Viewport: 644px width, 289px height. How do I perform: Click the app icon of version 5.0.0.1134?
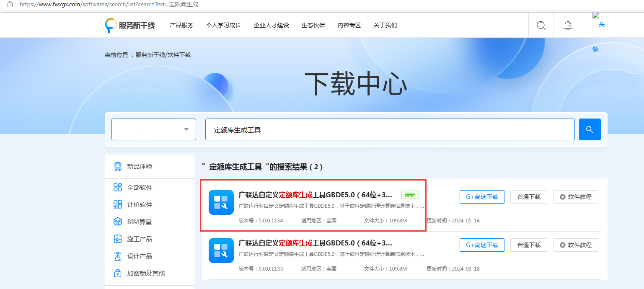tap(221, 202)
